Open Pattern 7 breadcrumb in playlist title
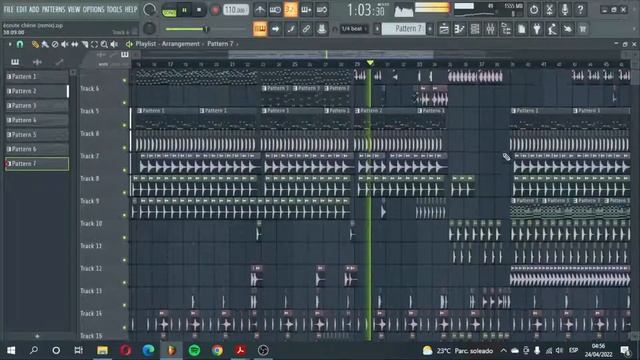The width and height of the screenshot is (640, 360). pos(220,44)
